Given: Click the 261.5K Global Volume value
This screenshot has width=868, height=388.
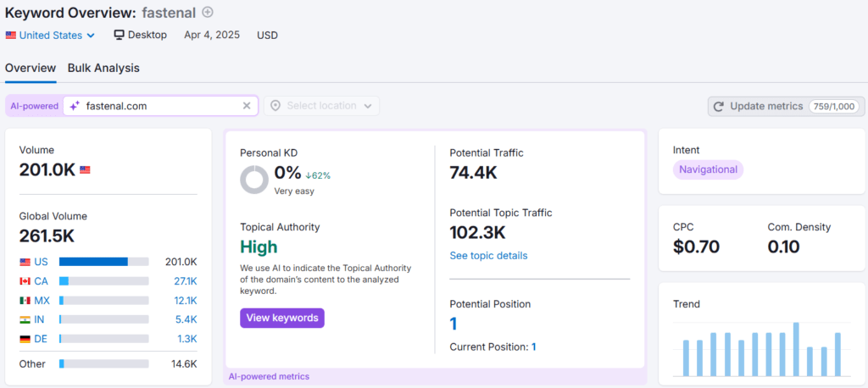Looking at the screenshot, I should (47, 236).
